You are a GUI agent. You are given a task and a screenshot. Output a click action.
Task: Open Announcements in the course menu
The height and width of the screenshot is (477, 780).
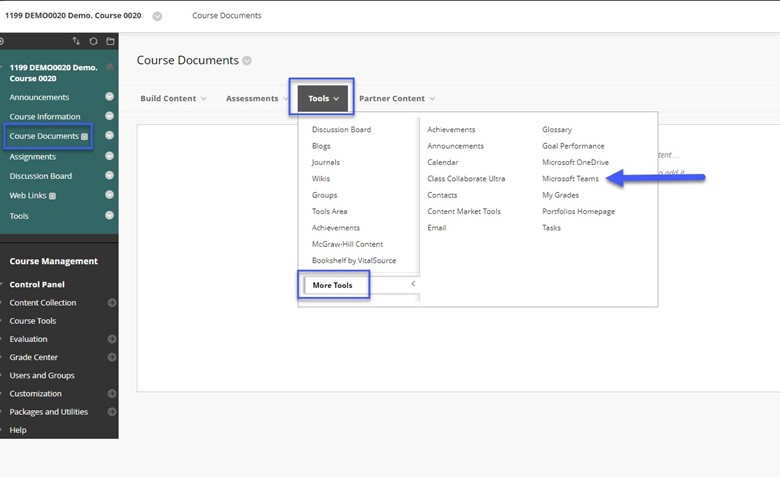tap(39, 97)
